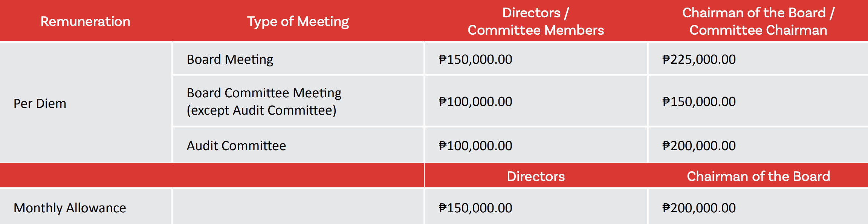Select the Monthly Allowance row label
The height and width of the screenshot is (224, 868).
pyautogui.click(x=70, y=208)
